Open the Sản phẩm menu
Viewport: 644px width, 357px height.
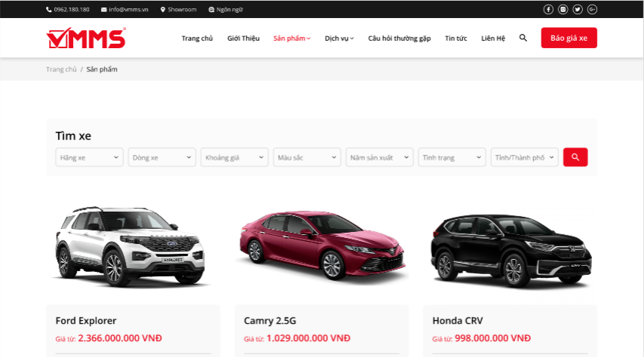tap(291, 38)
